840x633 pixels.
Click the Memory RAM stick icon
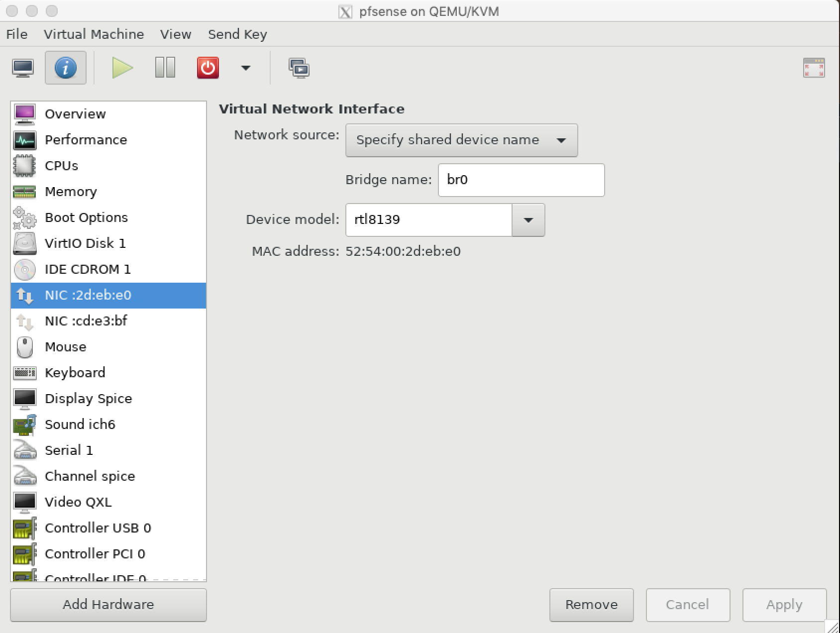click(x=24, y=192)
